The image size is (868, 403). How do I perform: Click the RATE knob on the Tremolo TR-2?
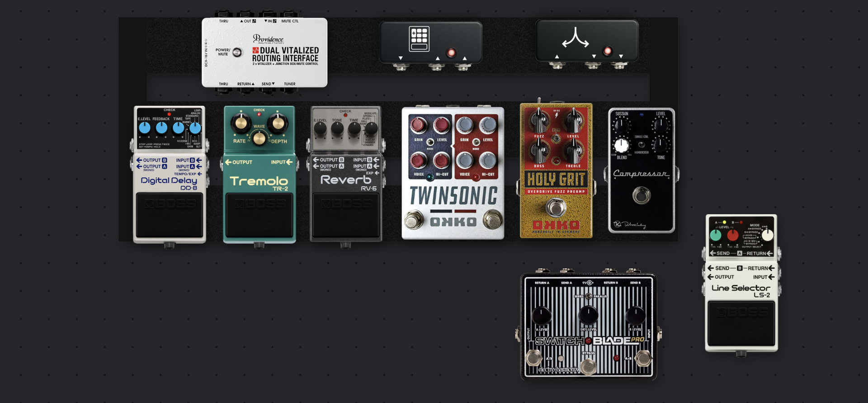point(241,123)
